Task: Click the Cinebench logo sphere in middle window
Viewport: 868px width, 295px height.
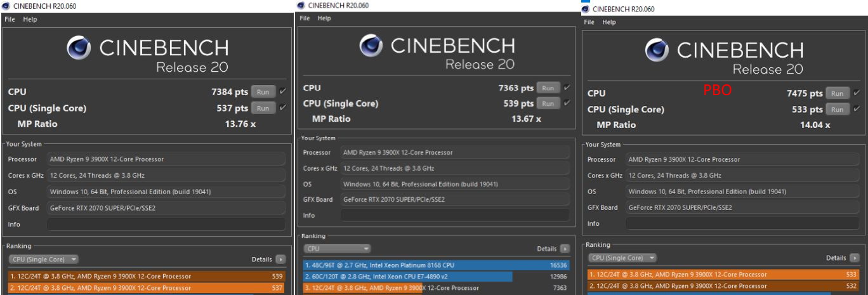Action: pyautogui.click(x=371, y=45)
